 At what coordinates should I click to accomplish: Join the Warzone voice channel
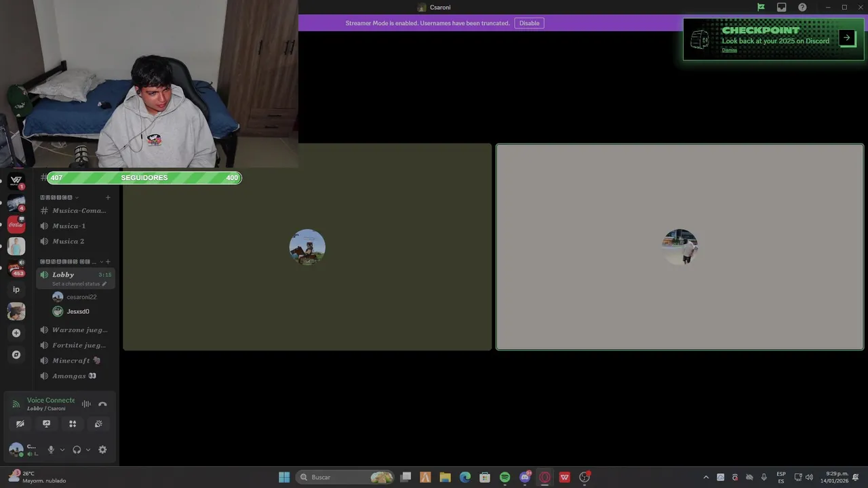tap(76, 330)
